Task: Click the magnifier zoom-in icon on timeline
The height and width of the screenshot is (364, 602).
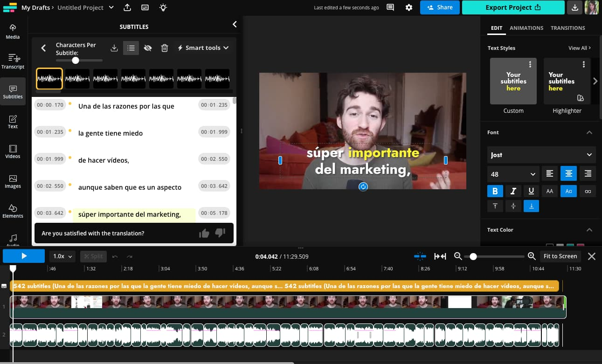Action: [532, 256]
